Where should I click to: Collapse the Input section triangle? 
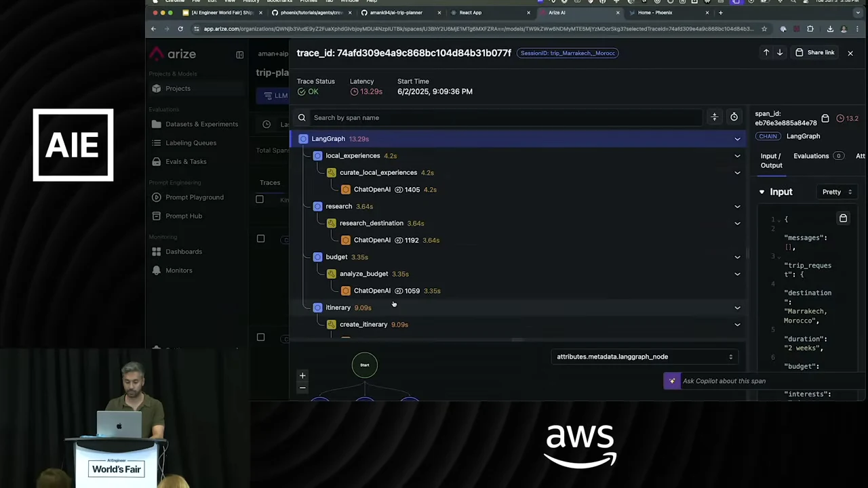[762, 192]
